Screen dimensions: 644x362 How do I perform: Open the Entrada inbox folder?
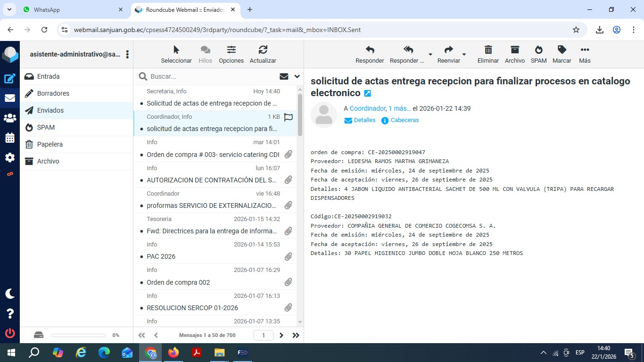pos(48,76)
